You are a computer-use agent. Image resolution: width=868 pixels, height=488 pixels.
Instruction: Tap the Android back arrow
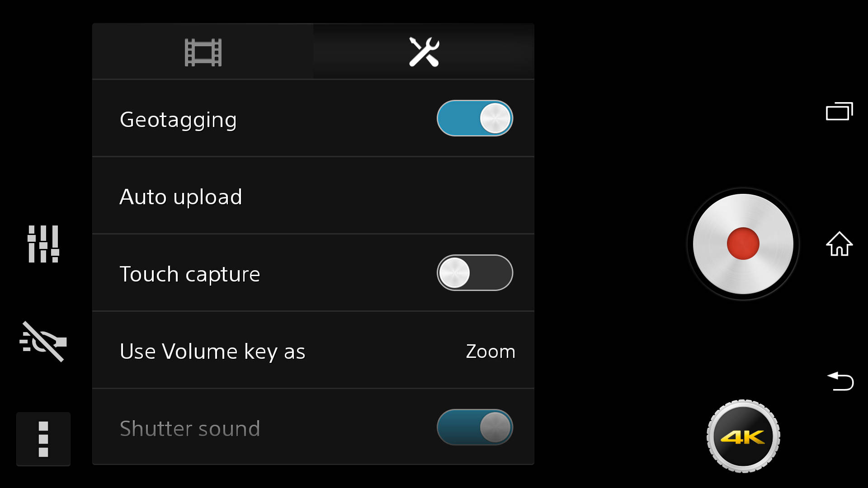(x=840, y=381)
